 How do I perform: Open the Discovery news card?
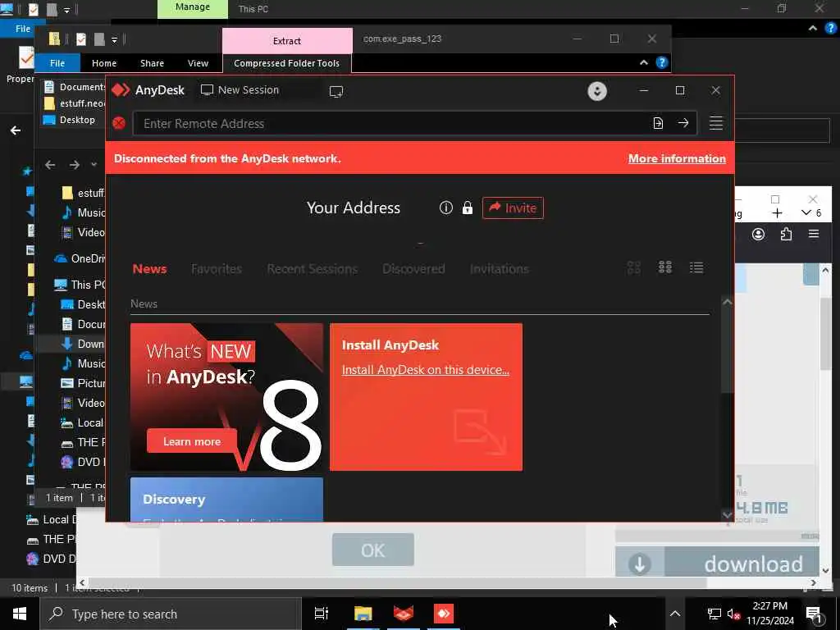point(226,500)
